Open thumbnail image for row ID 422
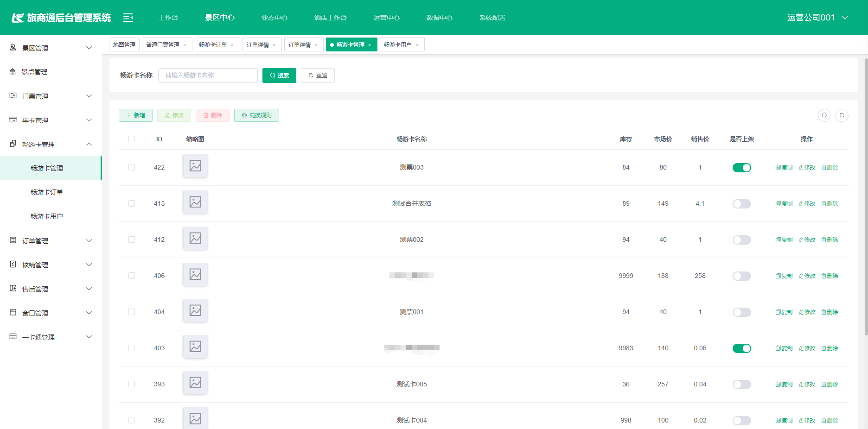Image resolution: width=868 pixels, height=429 pixels. coord(195,166)
